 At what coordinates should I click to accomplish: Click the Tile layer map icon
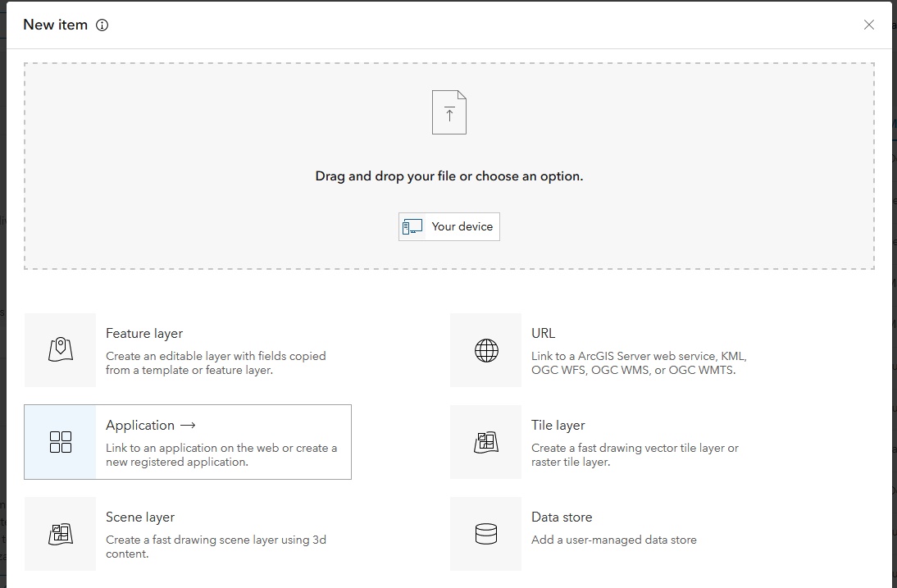tap(485, 441)
